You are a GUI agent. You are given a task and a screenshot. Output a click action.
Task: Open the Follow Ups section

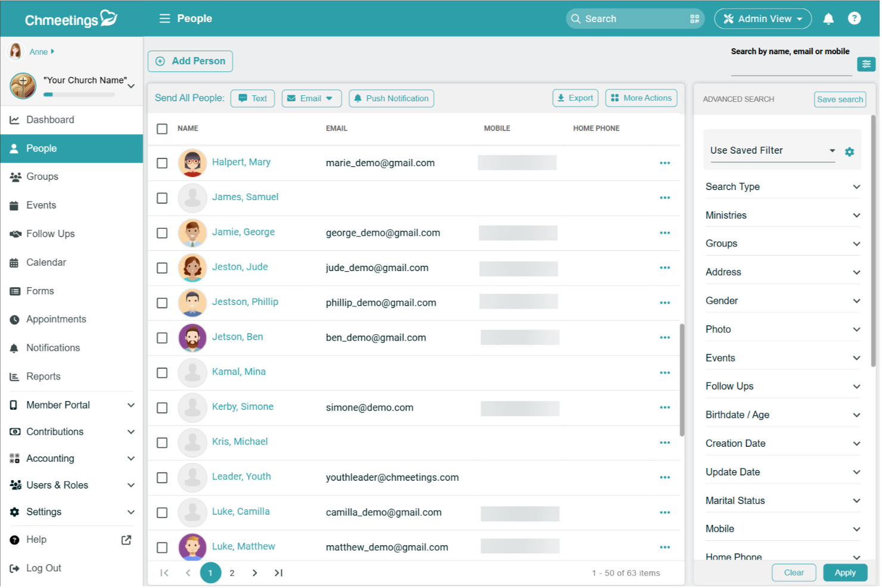point(51,234)
